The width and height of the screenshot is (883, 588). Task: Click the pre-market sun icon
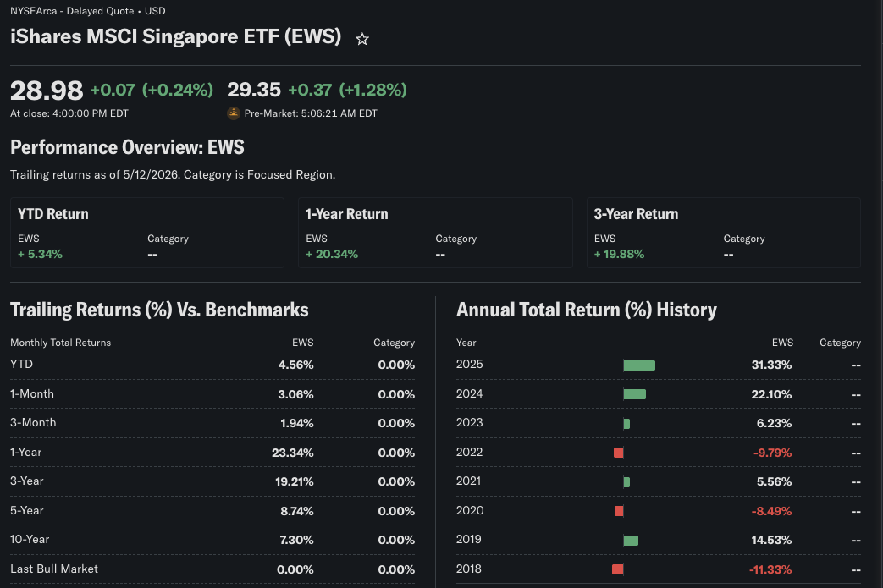coord(233,113)
